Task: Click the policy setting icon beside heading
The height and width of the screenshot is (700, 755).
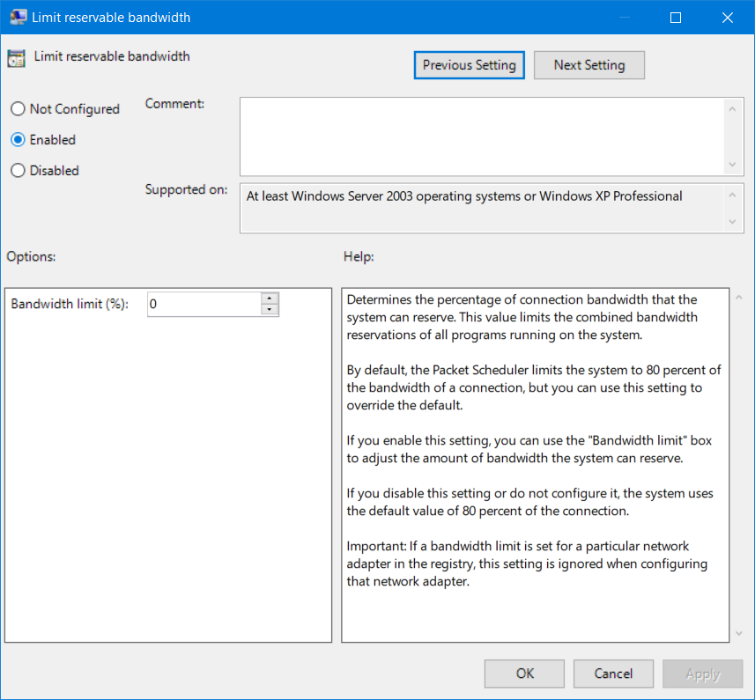Action: click(x=17, y=58)
